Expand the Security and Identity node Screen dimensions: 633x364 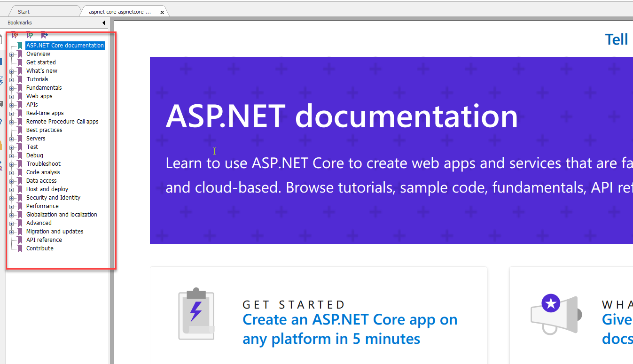click(11, 198)
